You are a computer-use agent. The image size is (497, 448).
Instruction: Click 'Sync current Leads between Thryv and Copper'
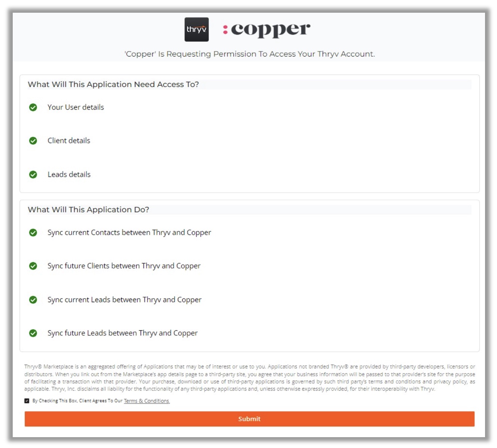(124, 300)
